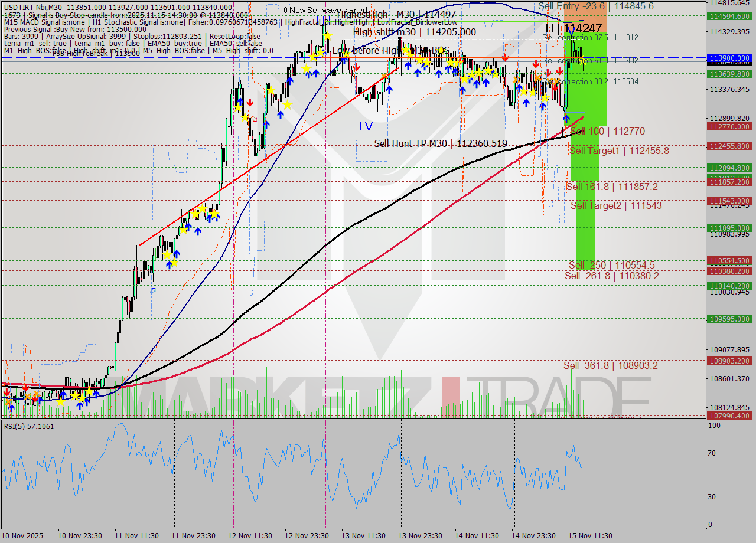The height and width of the screenshot is (543, 756).
Task: Select the Sell Target1 | 112455.8 text label
Action: 618,151
